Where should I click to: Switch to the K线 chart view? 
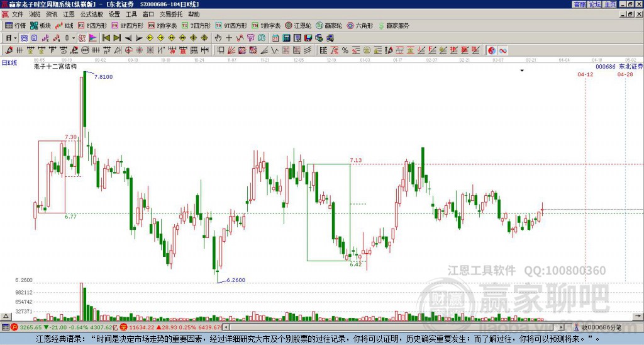pyautogui.click(x=64, y=25)
